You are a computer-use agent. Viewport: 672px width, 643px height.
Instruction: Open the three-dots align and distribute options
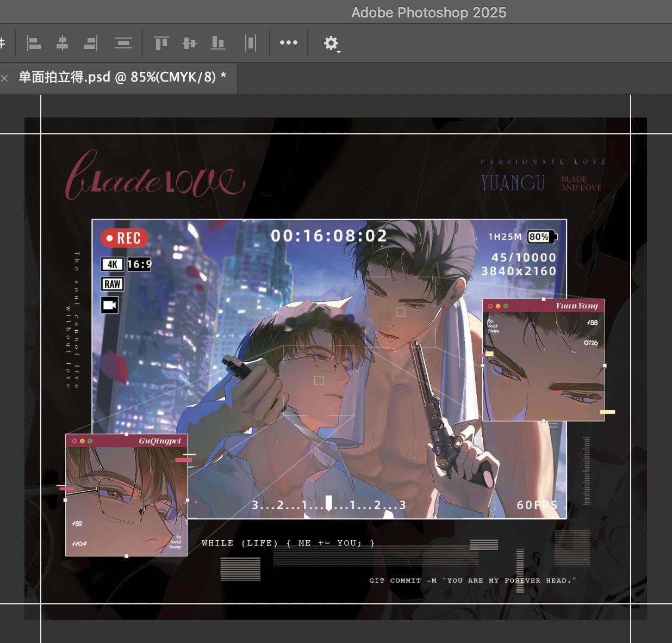(289, 42)
